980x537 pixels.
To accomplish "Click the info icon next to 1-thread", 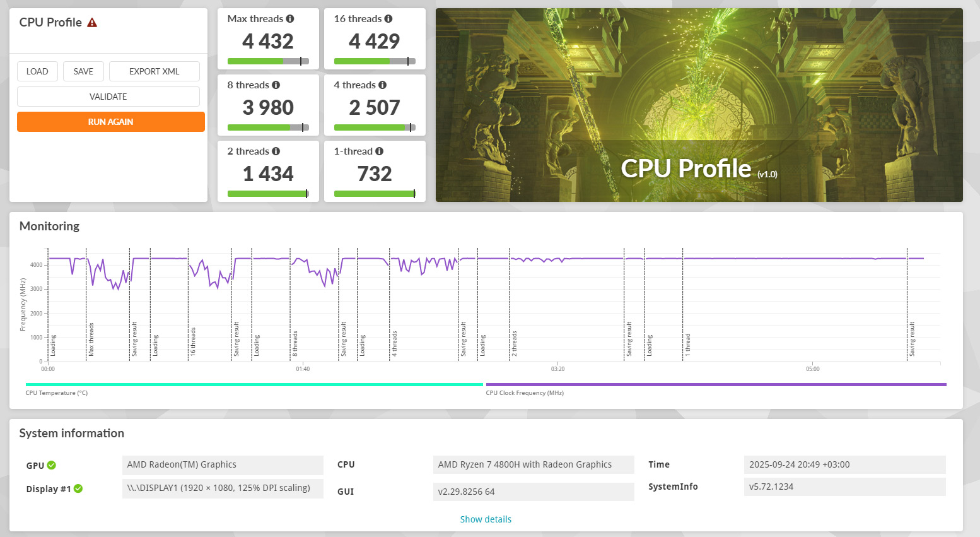I will (379, 151).
